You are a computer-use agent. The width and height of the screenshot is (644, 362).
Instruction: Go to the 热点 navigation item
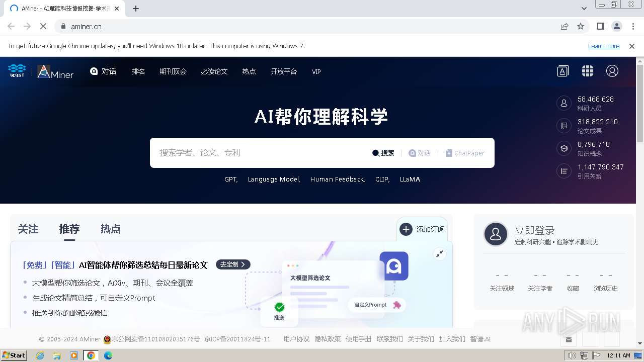[x=249, y=71]
